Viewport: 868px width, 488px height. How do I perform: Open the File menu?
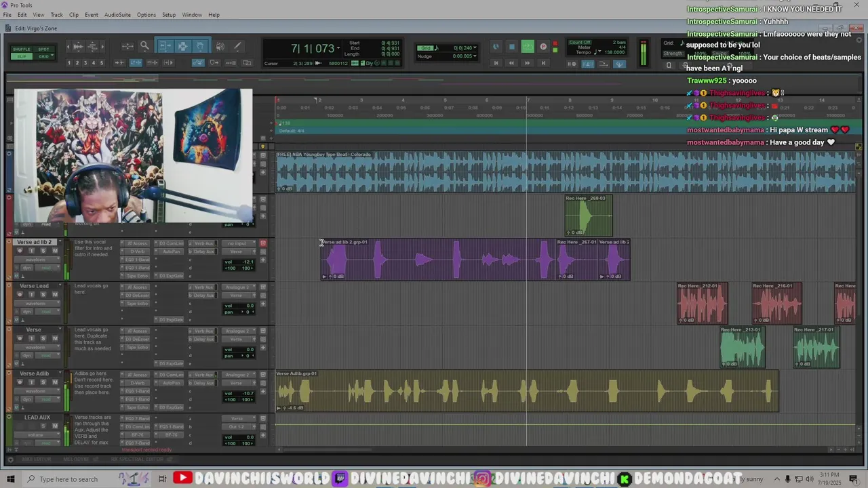tap(7, 15)
